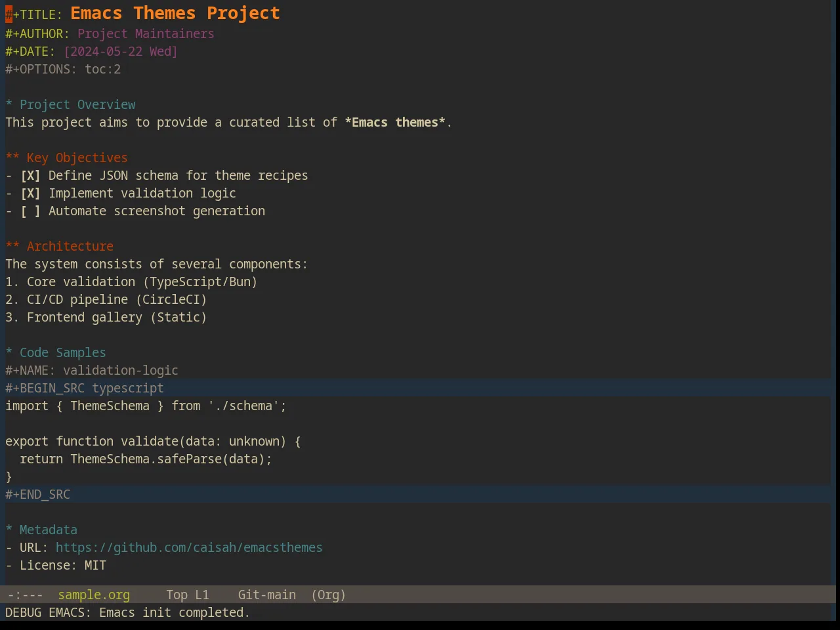Toggle the checkbox for Define JSON schema
840x630 pixels.
tap(30, 176)
